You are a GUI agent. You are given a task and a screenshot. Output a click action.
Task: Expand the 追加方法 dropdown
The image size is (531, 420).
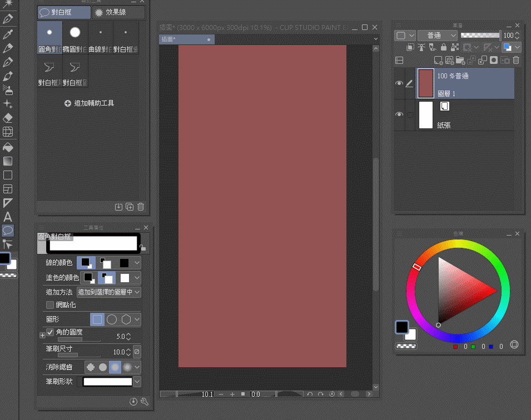point(108,292)
